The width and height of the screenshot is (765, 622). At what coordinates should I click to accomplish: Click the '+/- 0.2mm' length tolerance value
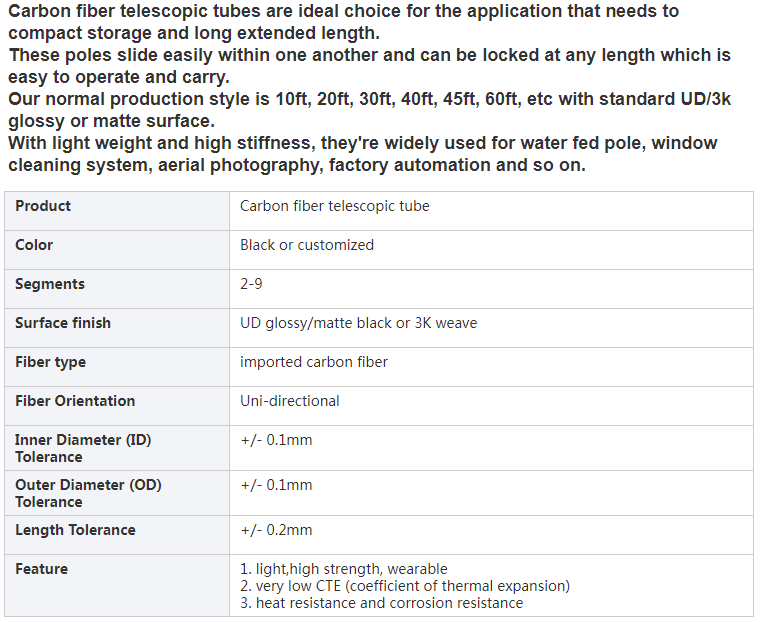coord(276,530)
